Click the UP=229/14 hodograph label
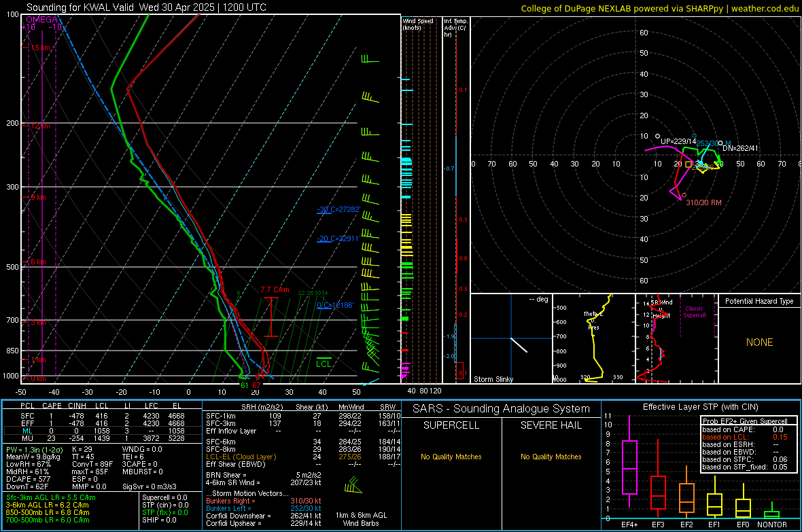The width and height of the screenshot is (802, 532). pyautogui.click(x=678, y=142)
